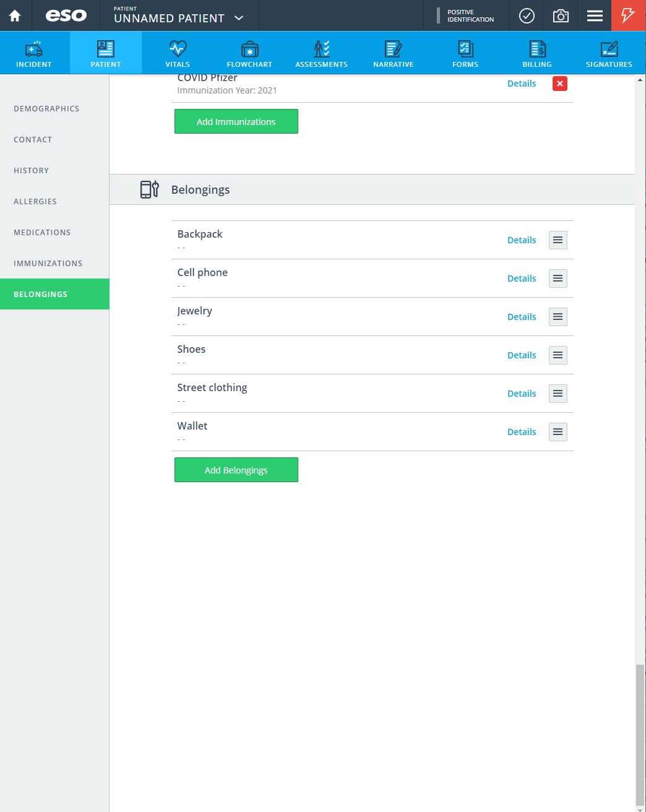This screenshot has width=646, height=812.
Task: Open the Vitals heartbeat section
Action: (178, 53)
